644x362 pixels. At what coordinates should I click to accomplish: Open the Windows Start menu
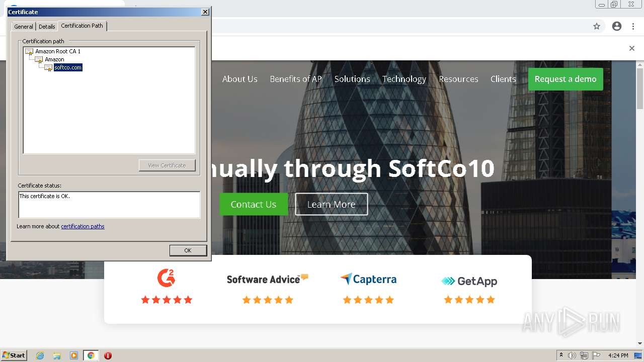[x=14, y=355]
